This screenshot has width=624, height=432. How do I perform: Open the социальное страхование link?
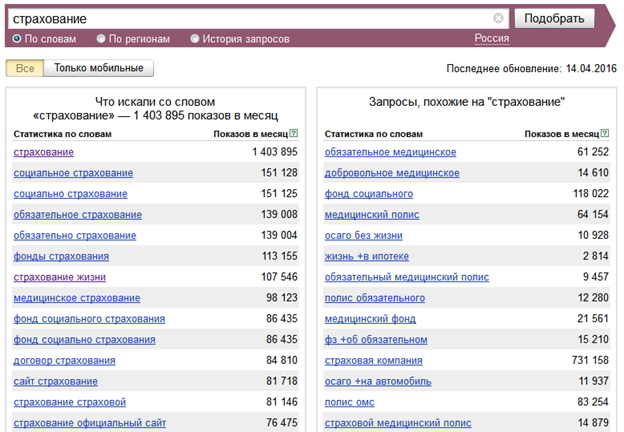[x=73, y=173]
